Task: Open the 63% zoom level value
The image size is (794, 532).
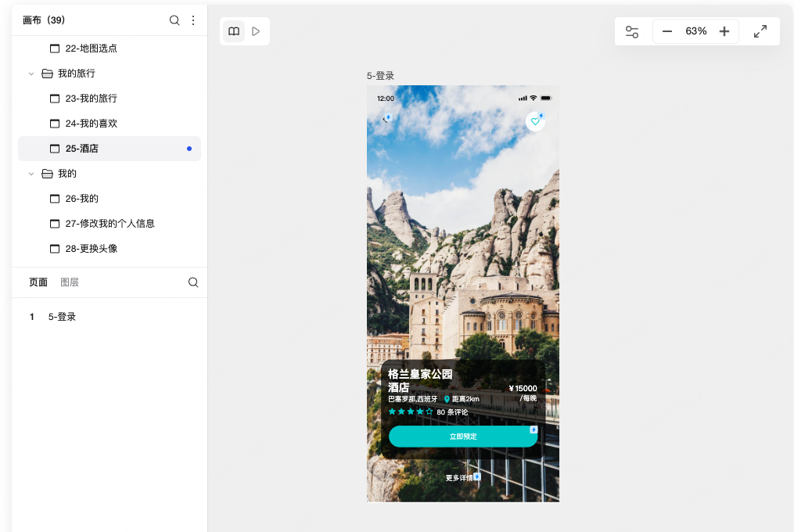Action: pyautogui.click(x=695, y=31)
